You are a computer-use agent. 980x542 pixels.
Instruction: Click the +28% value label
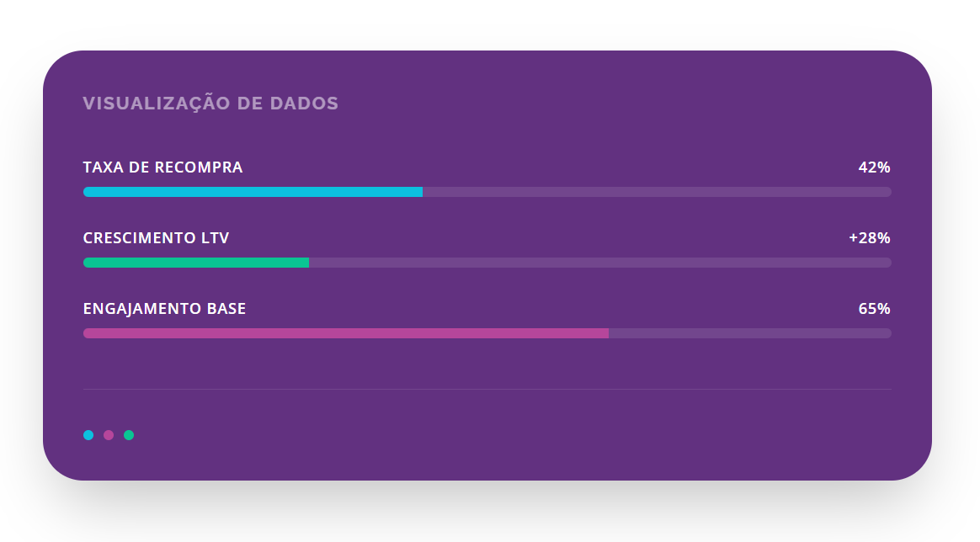(871, 237)
